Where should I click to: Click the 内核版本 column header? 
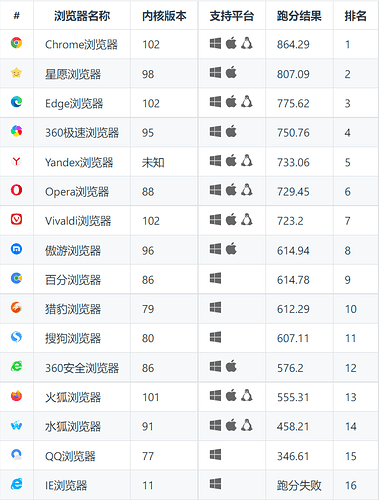pyautogui.click(x=164, y=16)
